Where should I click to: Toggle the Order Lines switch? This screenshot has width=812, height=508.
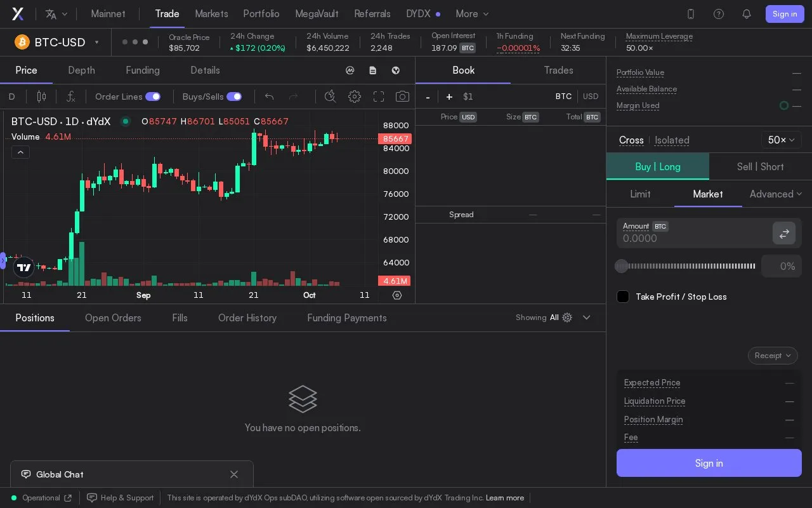coord(153,97)
